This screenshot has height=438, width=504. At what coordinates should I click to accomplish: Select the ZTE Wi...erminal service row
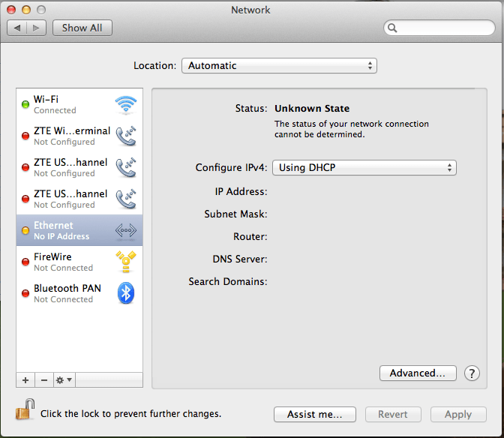79,136
